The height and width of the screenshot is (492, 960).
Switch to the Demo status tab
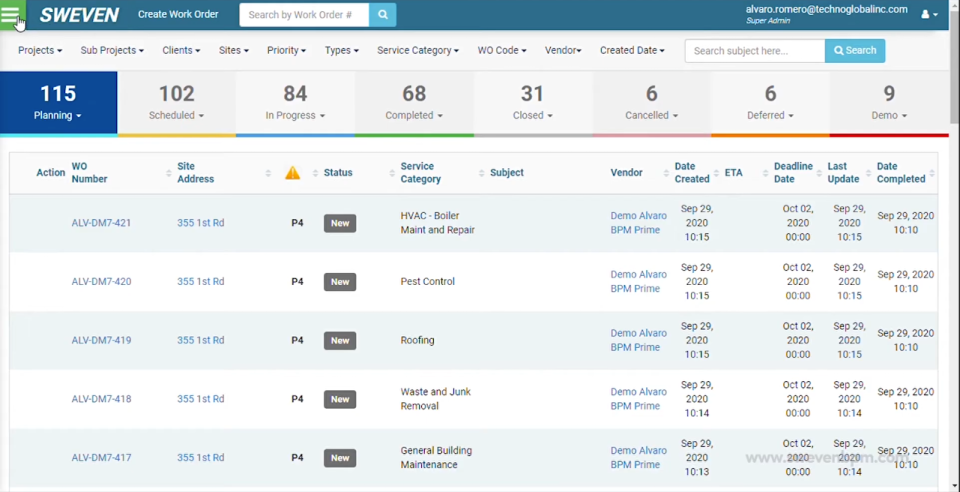[889, 103]
